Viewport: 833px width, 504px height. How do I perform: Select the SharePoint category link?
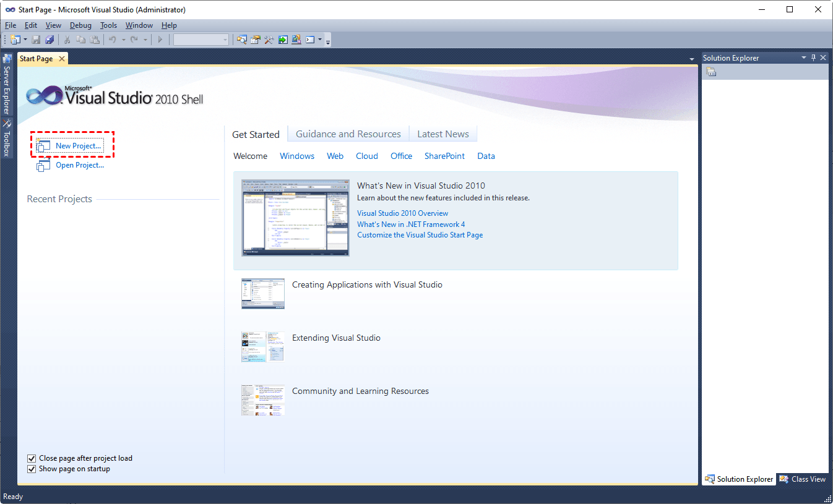(445, 156)
